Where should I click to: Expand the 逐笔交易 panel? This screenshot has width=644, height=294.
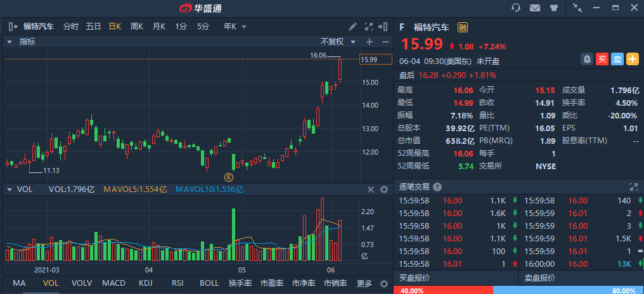pos(633,188)
